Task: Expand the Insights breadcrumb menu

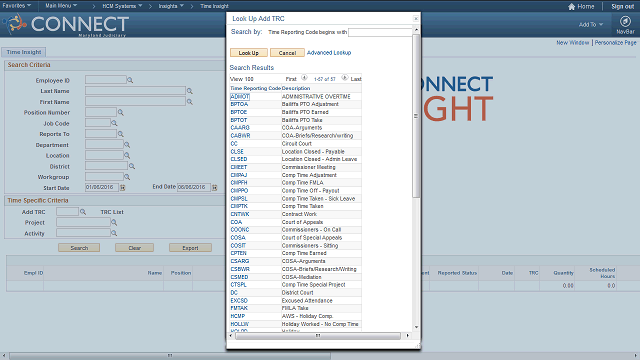Action: tap(171, 6)
